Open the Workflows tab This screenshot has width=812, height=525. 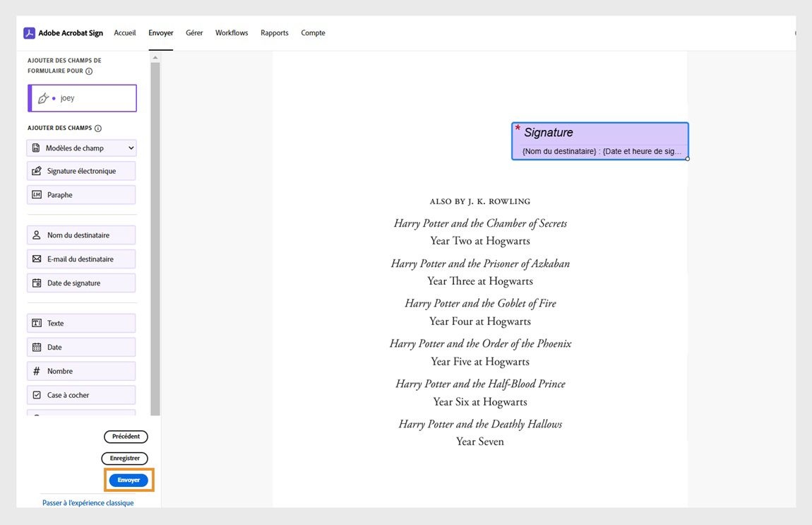point(232,33)
